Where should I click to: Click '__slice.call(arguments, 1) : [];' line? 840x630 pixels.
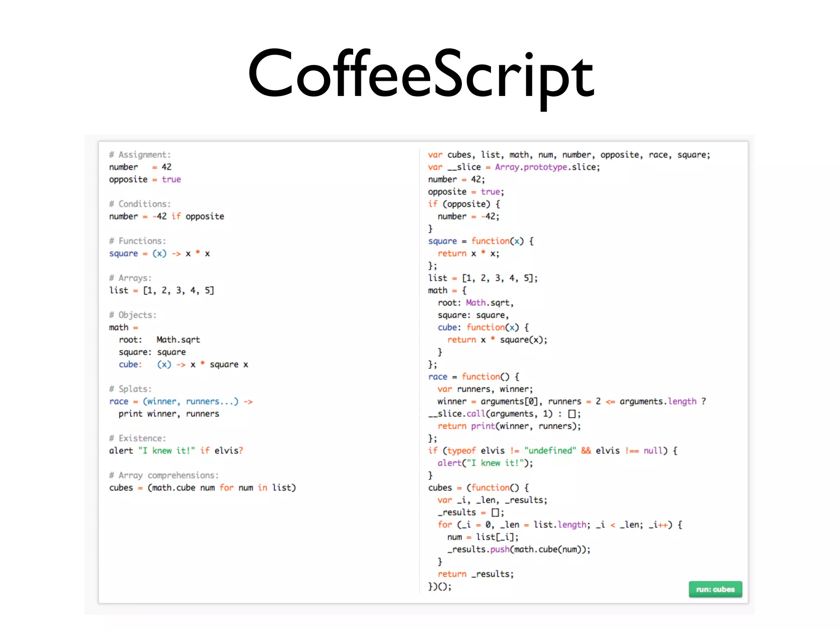click(x=504, y=413)
